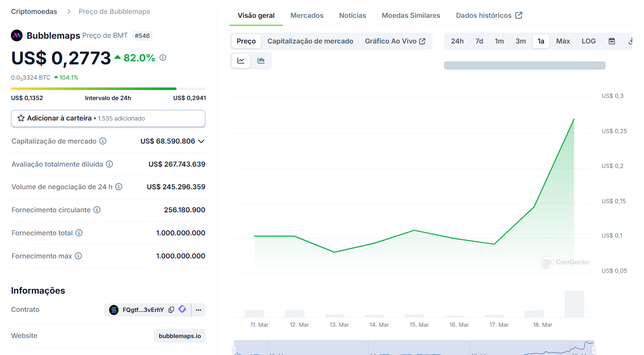Set chart range to 24h
The height and width of the screenshot is (355, 644).
click(x=457, y=41)
